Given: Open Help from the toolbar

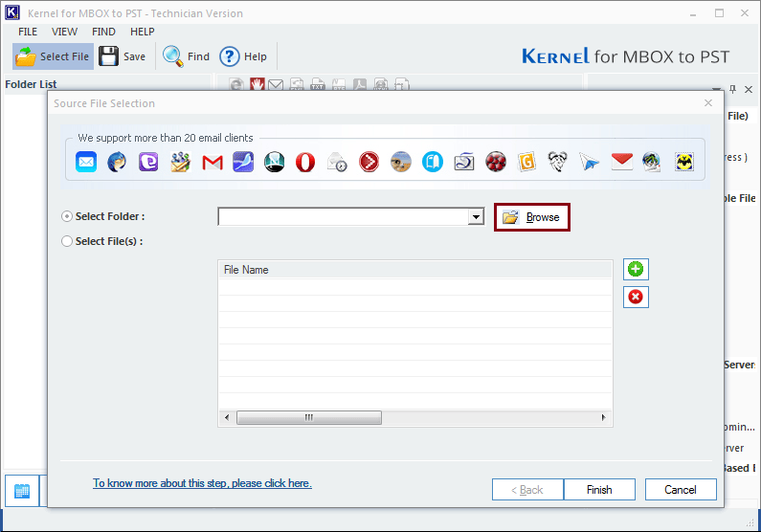Looking at the screenshot, I should coord(244,56).
